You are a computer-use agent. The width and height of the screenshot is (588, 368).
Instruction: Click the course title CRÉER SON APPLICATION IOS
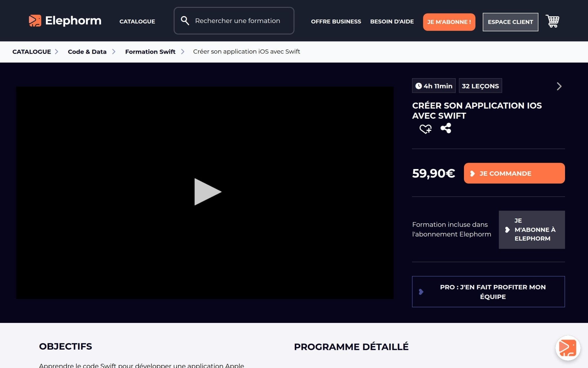(477, 111)
